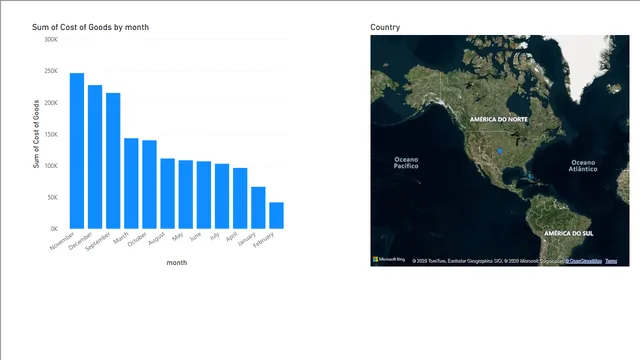This screenshot has width=640, height=360.
Task: Click the 'Sum of Cost of Goods by month' title
Action: [90, 27]
